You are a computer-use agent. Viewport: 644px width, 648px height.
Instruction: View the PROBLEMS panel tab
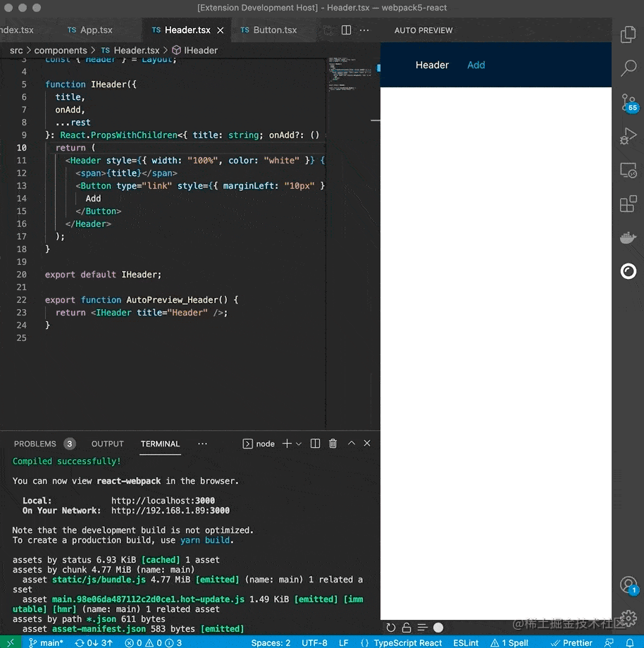pyautogui.click(x=37, y=444)
